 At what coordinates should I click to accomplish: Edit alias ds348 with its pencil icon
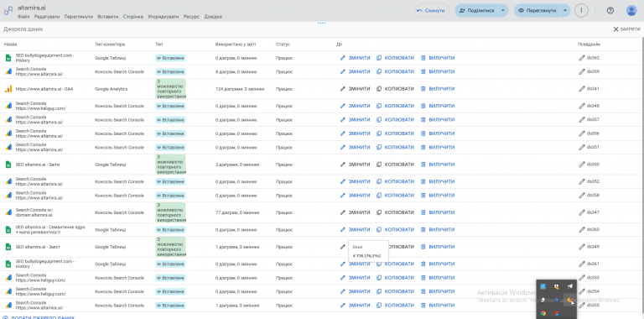(582, 106)
